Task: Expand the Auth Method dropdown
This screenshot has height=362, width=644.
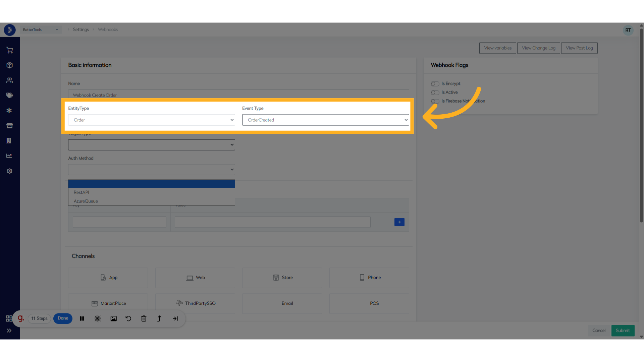Action: (151, 169)
